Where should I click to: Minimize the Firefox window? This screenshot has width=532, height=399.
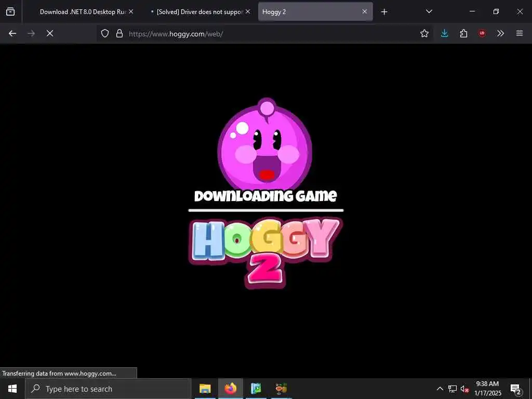click(x=472, y=11)
